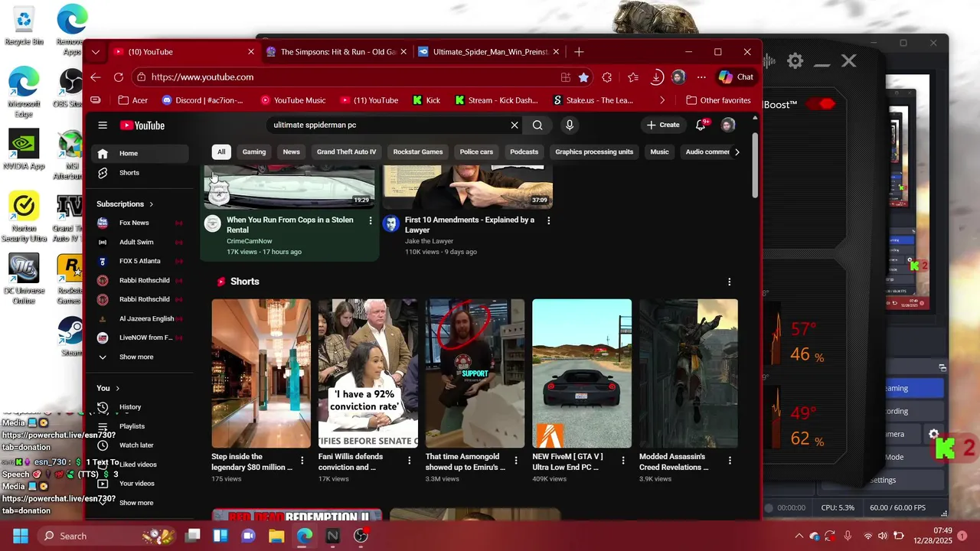Screen dimensions: 980x551
Task: Show more favorites bar items chevron
Action: tap(662, 100)
